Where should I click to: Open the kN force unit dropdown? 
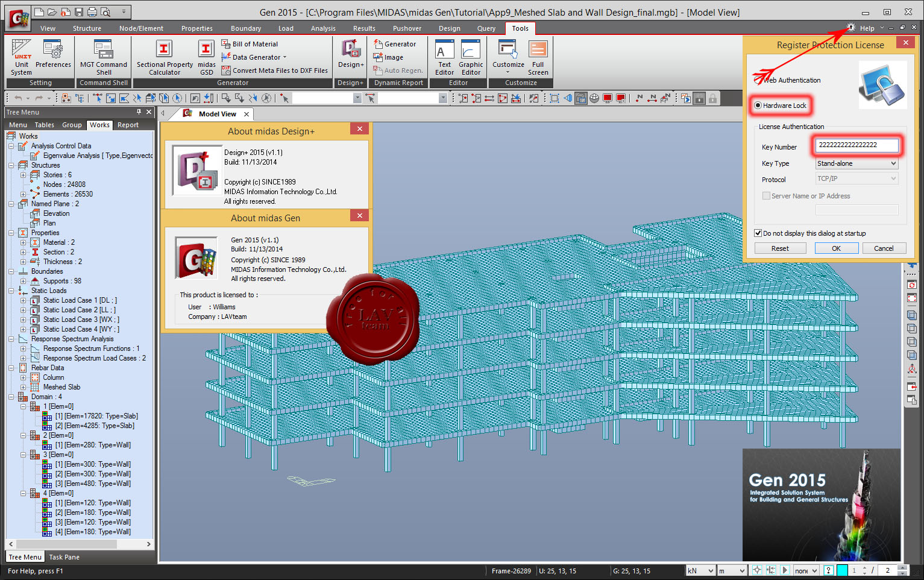(x=701, y=570)
